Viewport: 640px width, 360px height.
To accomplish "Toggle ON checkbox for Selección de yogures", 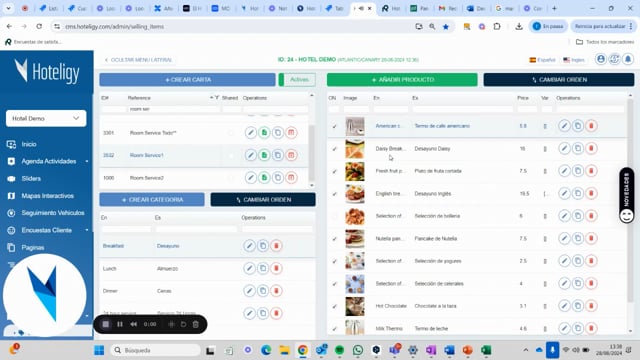I will pos(335,261).
